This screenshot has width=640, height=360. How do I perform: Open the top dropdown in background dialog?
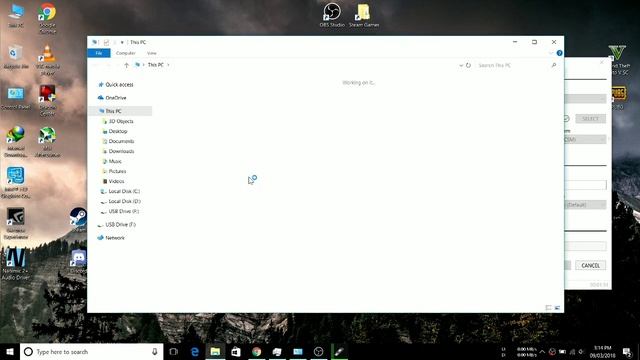[585, 99]
